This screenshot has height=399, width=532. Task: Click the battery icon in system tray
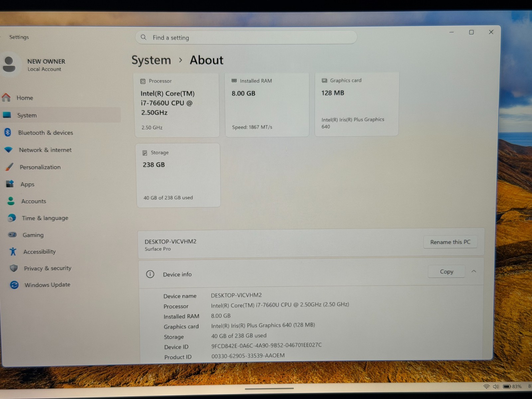point(507,386)
